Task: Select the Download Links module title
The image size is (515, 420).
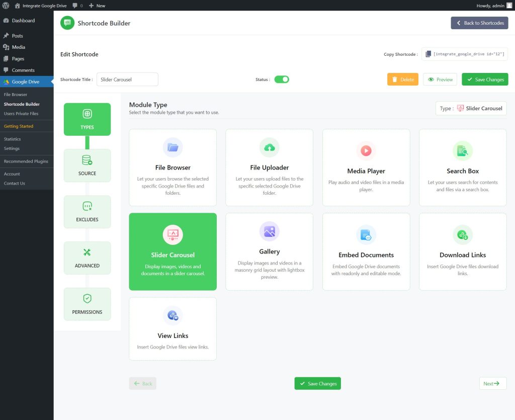Action: coord(463,255)
